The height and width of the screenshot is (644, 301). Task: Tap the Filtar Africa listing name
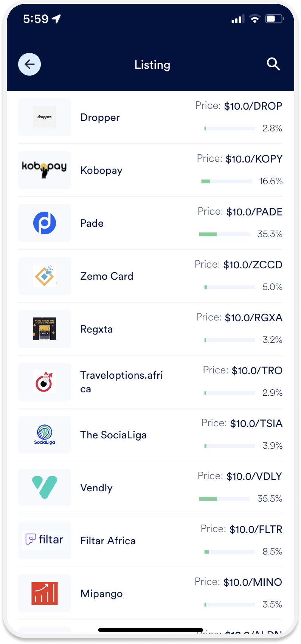point(108,541)
